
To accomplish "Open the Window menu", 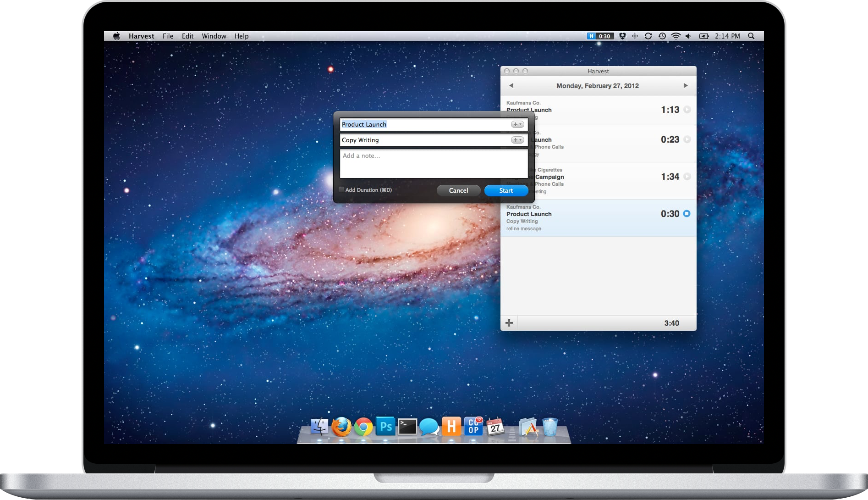I will (214, 36).
